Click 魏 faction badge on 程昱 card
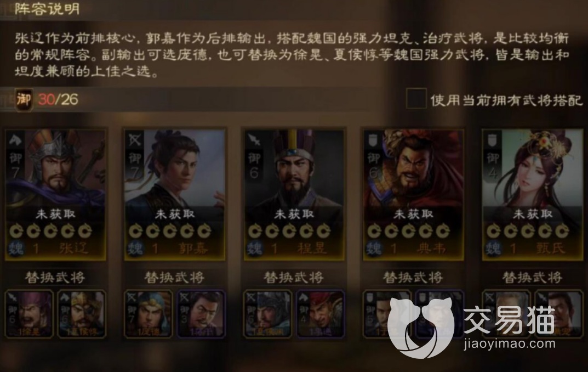This screenshot has width=588, height=372. coord(255,249)
